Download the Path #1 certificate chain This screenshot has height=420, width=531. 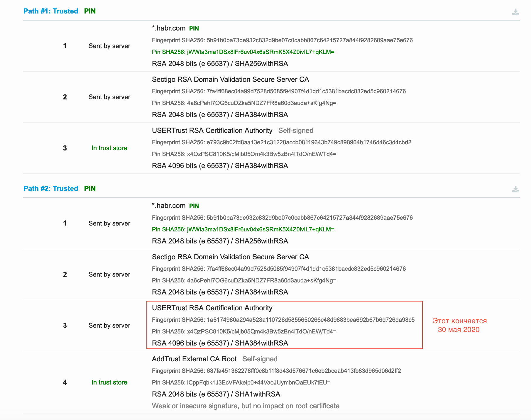click(x=515, y=12)
